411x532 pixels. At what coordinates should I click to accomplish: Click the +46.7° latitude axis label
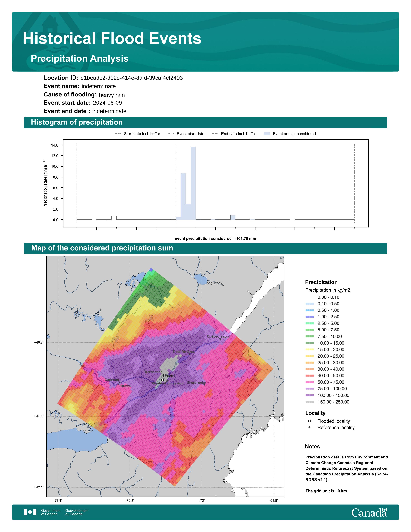pos(39,342)
